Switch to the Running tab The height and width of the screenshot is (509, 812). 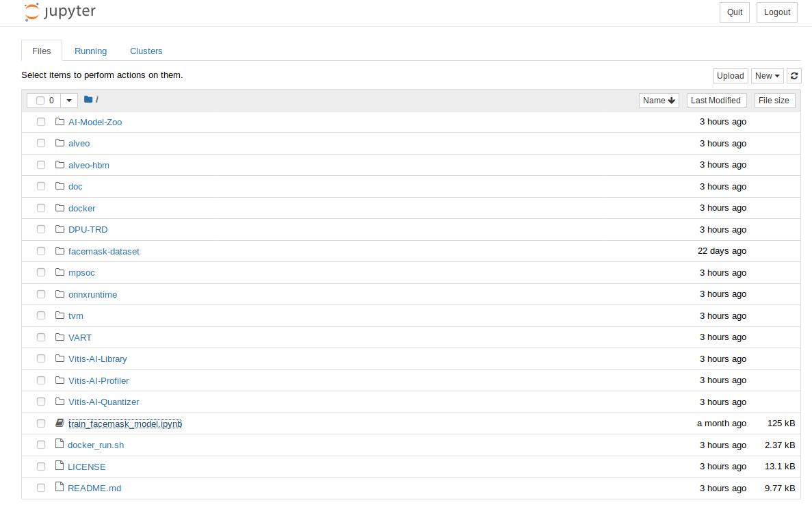(x=90, y=51)
